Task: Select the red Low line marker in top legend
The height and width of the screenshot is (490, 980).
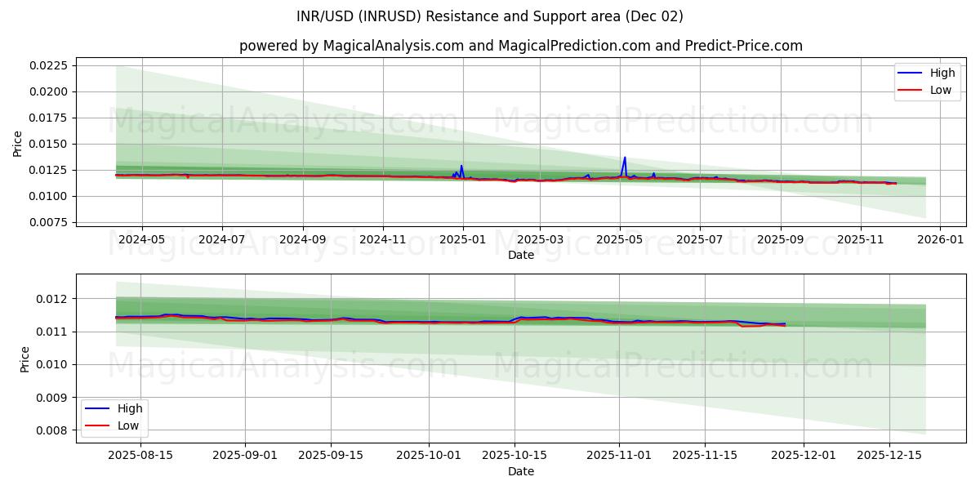Action: coord(911,90)
